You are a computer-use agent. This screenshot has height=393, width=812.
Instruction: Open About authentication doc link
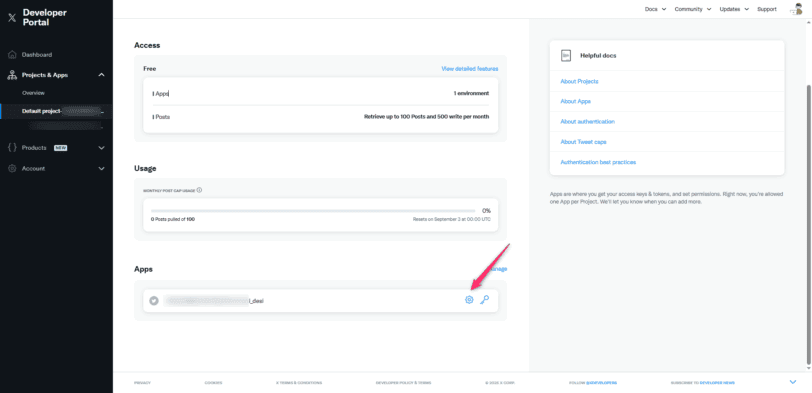pos(587,122)
